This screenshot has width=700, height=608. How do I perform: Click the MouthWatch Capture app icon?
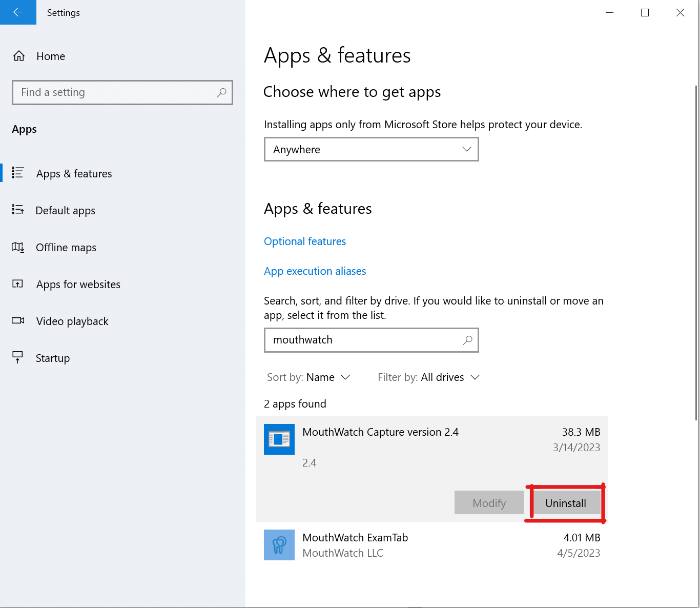tap(279, 439)
